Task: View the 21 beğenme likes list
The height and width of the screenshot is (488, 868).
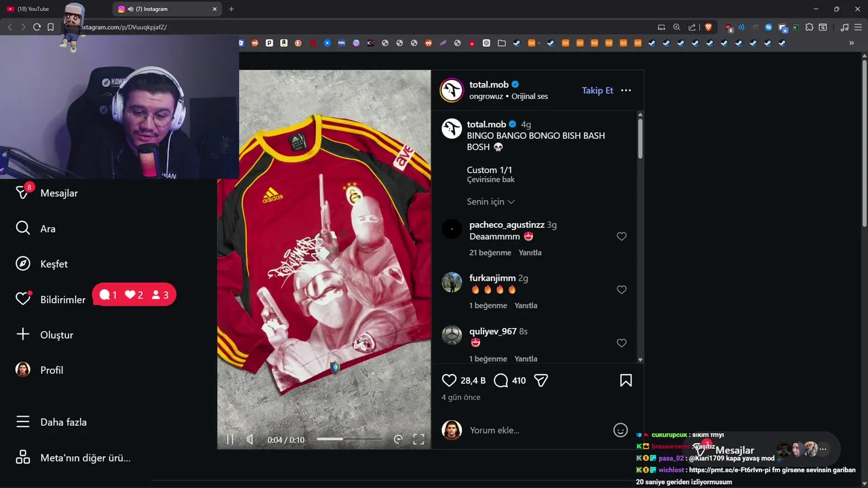Action: [490, 253]
